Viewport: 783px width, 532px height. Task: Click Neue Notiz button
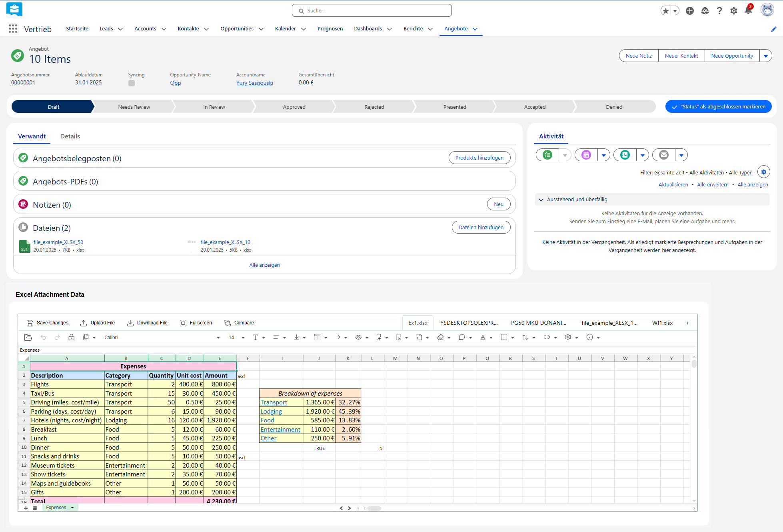pyautogui.click(x=639, y=56)
